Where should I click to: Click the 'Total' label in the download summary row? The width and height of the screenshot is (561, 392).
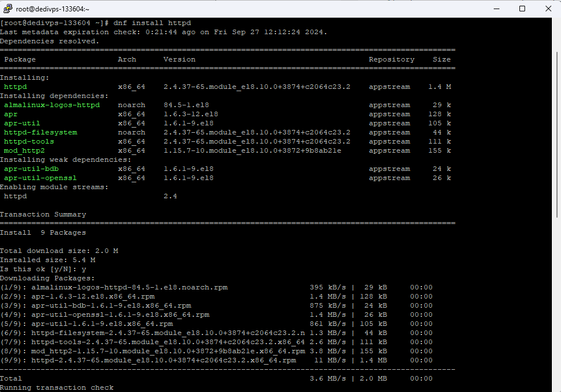pyautogui.click(x=11, y=378)
